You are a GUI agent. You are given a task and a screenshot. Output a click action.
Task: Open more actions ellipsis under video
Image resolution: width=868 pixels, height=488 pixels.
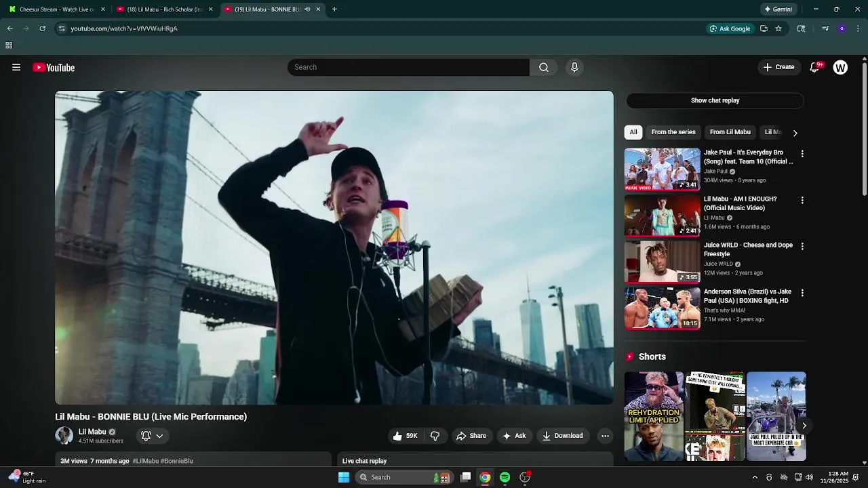pyautogui.click(x=605, y=436)
